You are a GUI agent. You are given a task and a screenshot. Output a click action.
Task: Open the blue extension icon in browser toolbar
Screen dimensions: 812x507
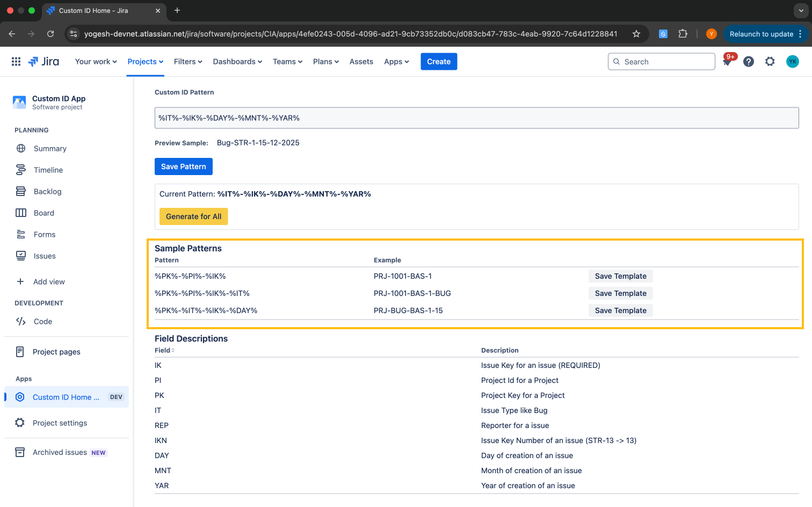pyautogui.click(x=663, y=34)
